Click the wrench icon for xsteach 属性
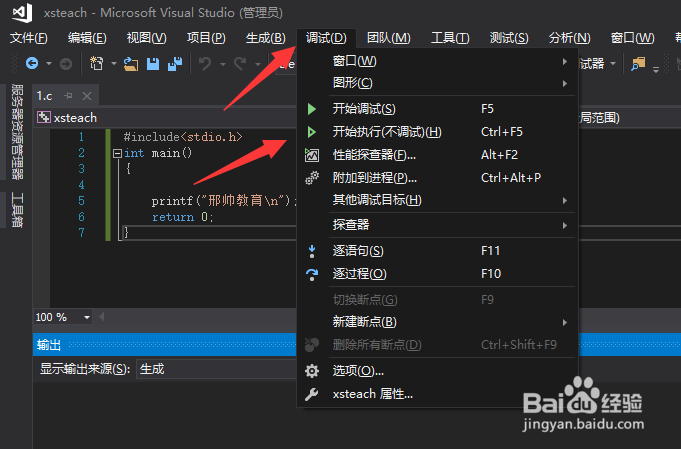Viewport: 681px width, 449px height. point(312,394)
